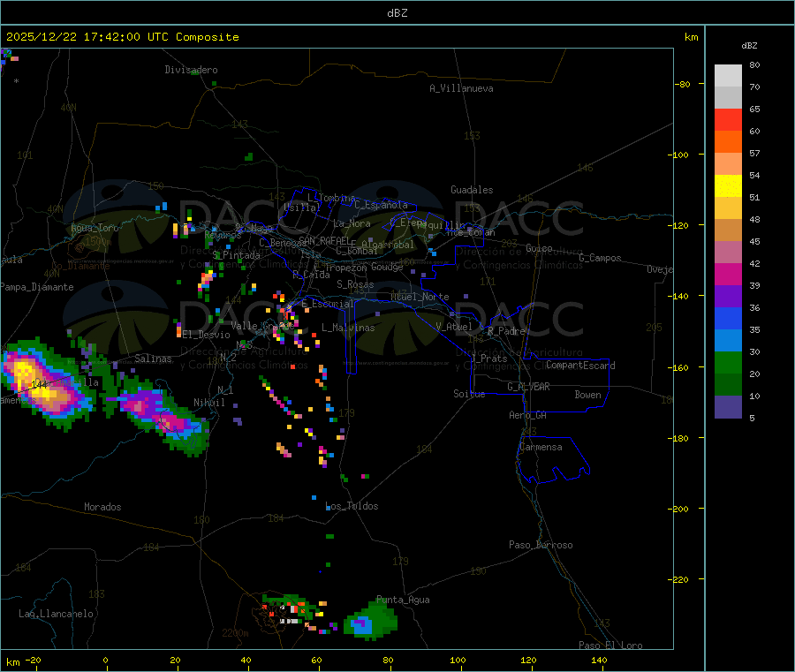Click the E_Escorial place label

328,304
